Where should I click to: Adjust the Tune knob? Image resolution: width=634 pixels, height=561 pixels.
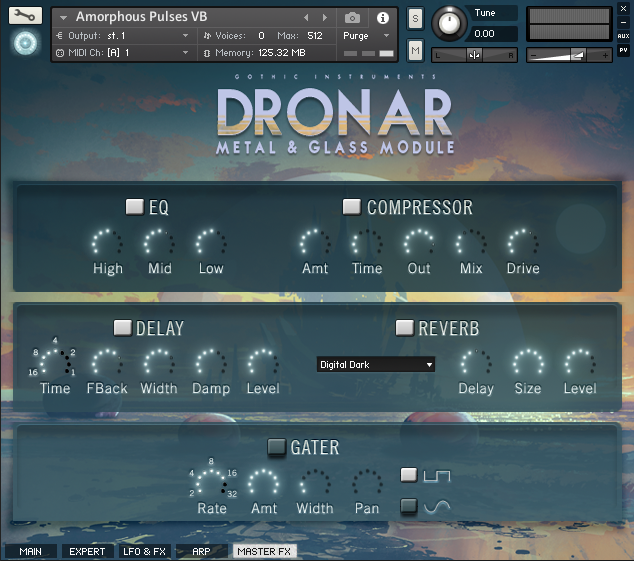[448, 23]
